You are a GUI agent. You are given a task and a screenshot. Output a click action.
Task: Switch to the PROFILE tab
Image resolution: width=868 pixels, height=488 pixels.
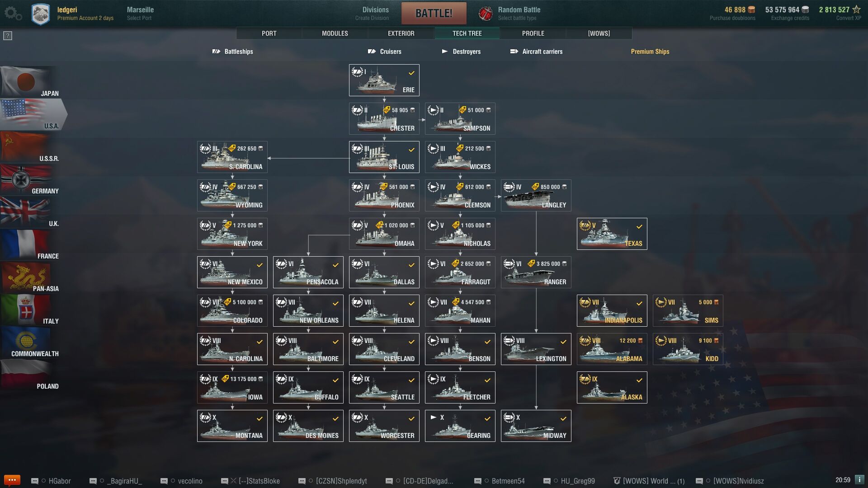(533, 33)
